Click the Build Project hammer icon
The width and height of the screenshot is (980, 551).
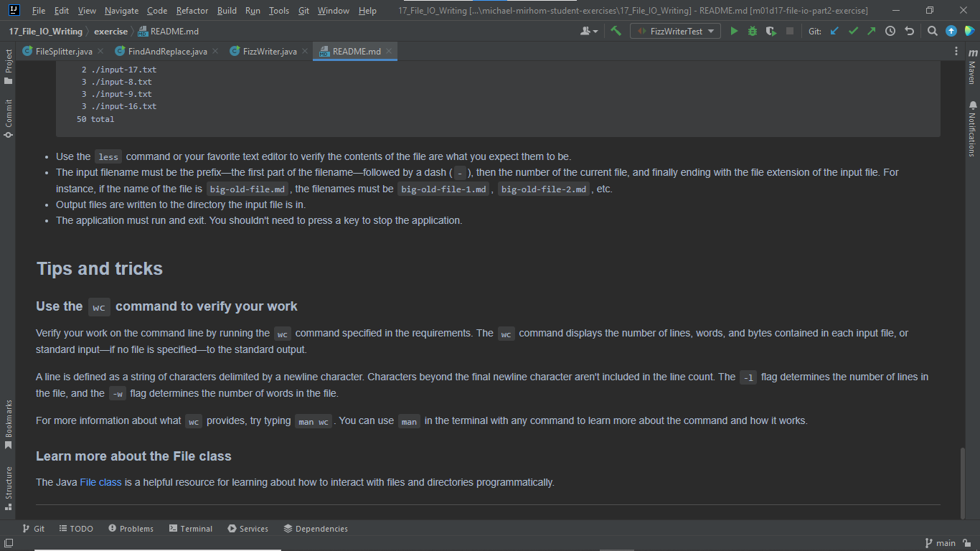(x=616, y=31)
